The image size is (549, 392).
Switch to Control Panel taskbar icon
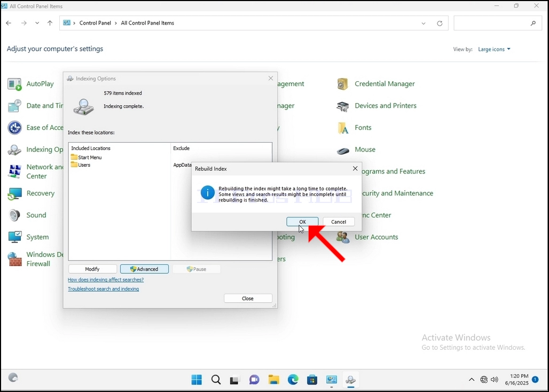tap(331, 379)
